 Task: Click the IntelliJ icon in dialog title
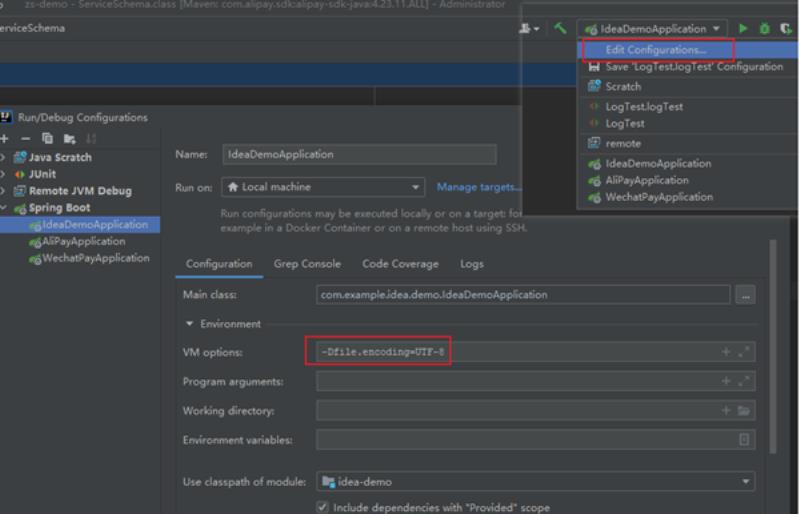[6, 117]
